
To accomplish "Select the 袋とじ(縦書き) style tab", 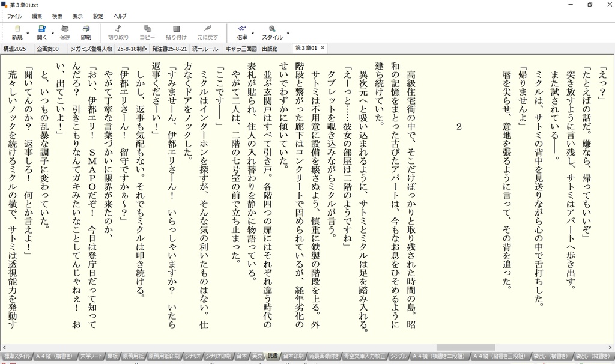I will (593, 356).
